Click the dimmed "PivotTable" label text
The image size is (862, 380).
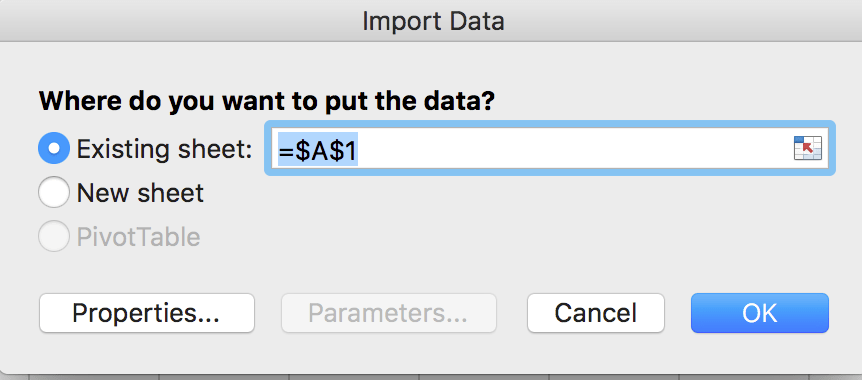139,237
